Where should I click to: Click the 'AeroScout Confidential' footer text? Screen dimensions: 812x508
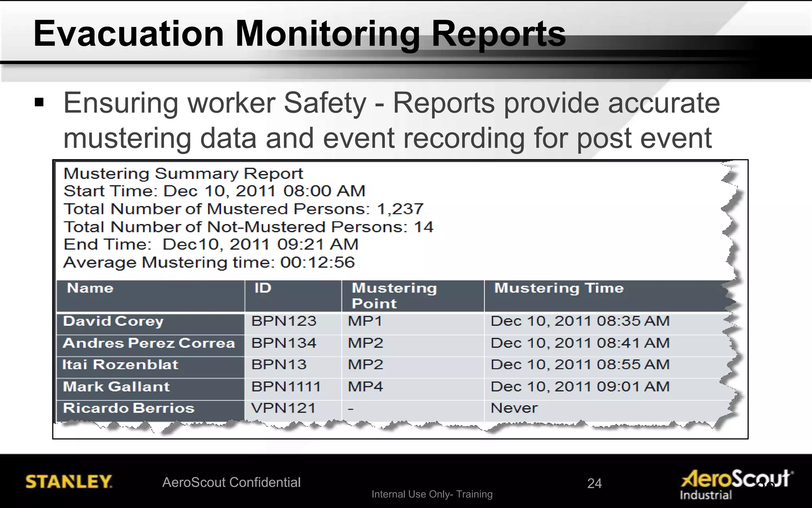point(232,482)
